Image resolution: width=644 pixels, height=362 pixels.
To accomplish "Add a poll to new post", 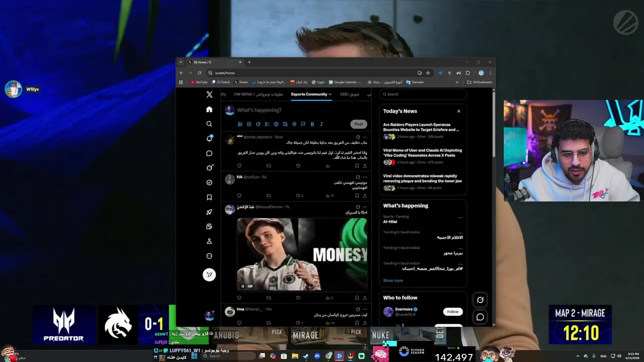I will (x=267, y=124).
